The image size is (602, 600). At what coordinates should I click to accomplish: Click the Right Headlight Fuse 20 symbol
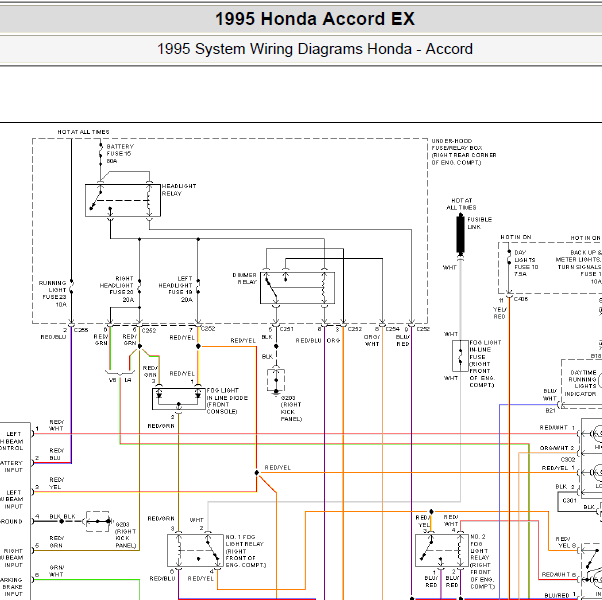coord(139,287)
